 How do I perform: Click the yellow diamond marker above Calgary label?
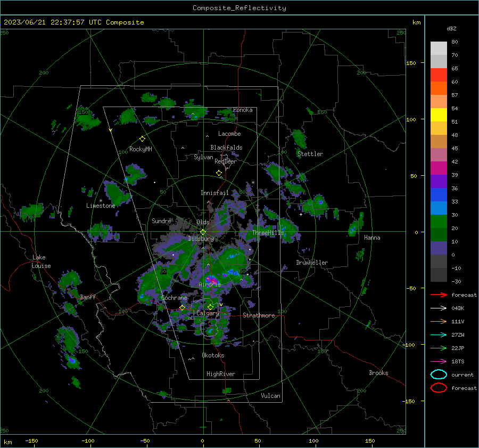210,307
